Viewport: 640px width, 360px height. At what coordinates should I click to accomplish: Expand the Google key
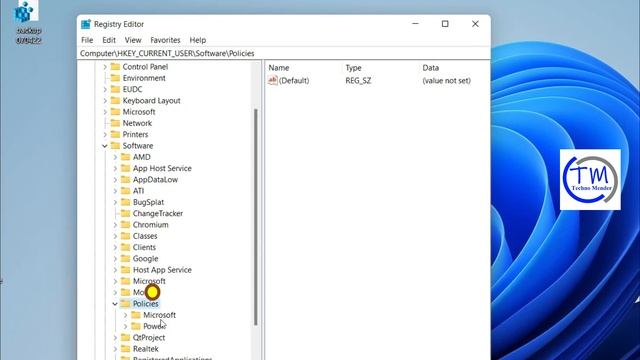click(115, 258)
